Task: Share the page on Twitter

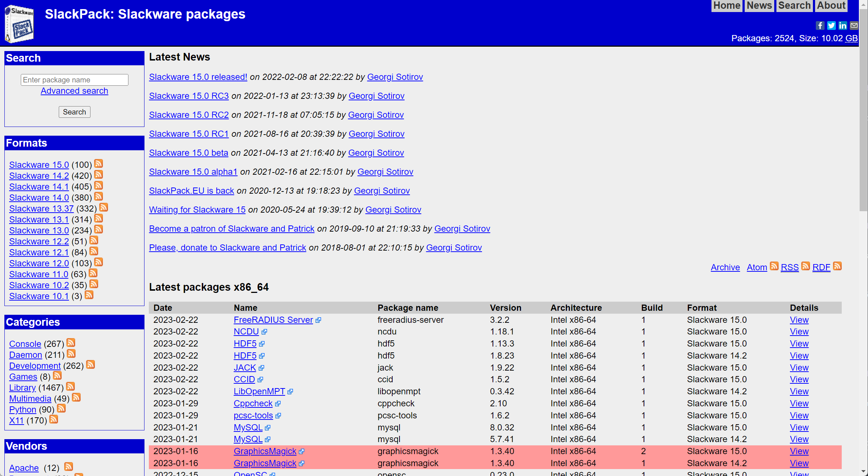Action: [x=831, y=25]
